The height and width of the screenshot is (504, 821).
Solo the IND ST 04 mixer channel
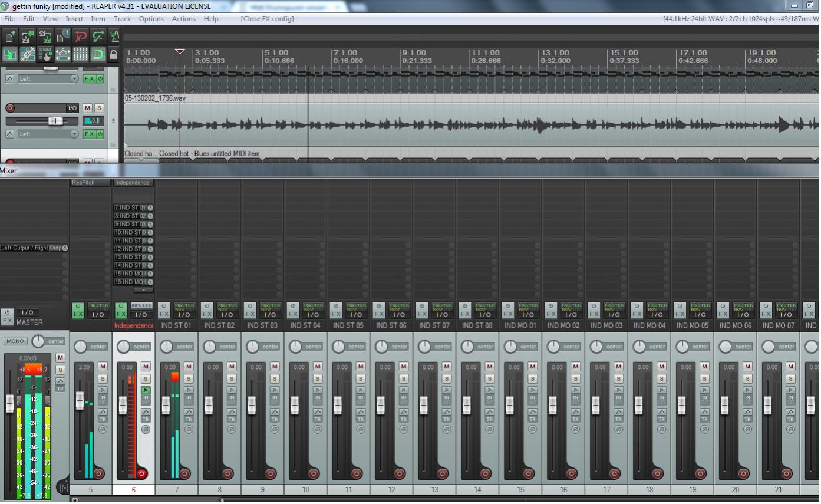pyautogui.click(x=318, y=378)
